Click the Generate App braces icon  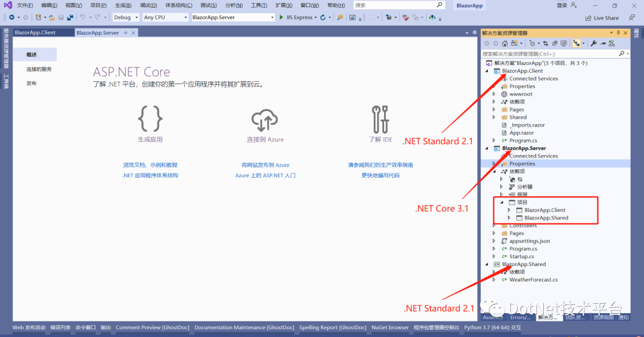150,119
